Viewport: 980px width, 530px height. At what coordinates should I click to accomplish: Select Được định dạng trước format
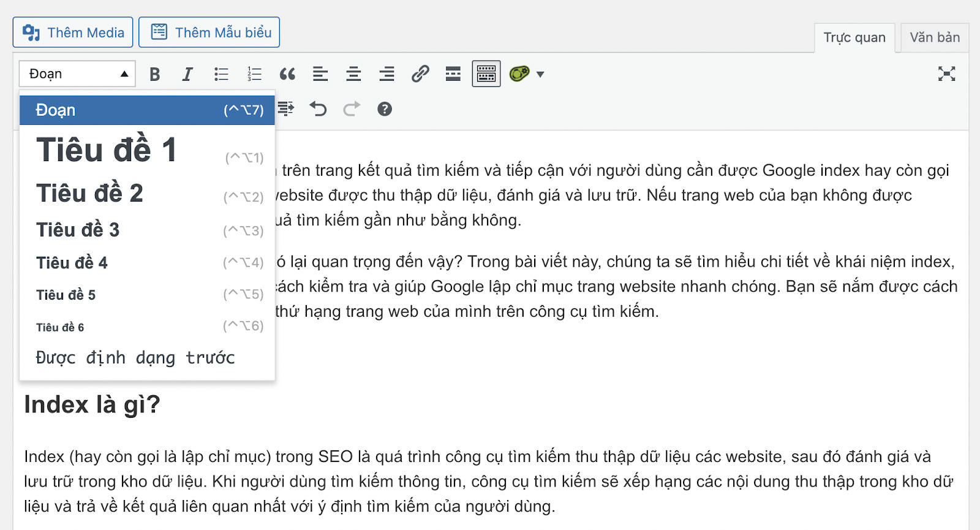147,358
